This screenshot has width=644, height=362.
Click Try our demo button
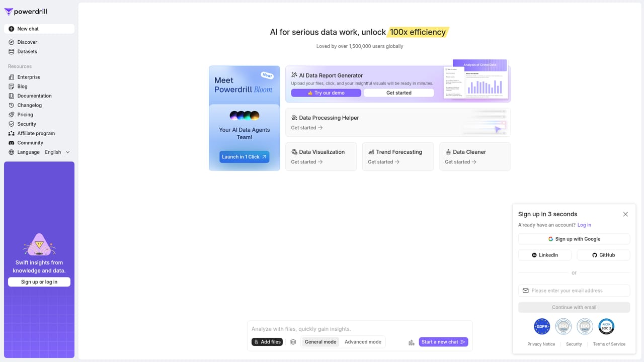click(x=326, y=93)
